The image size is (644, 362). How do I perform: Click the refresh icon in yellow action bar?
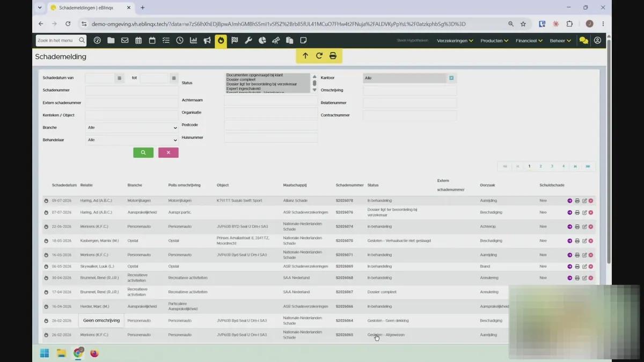(x=319, y=56)
